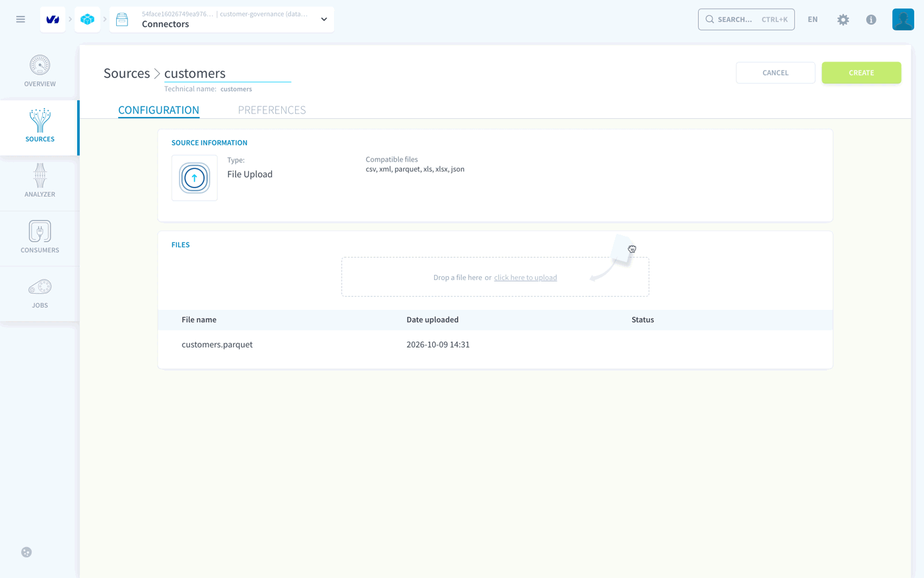Focus the Search field
The image size is (924, 578).
pyautogui.click(x=746, y=19)
